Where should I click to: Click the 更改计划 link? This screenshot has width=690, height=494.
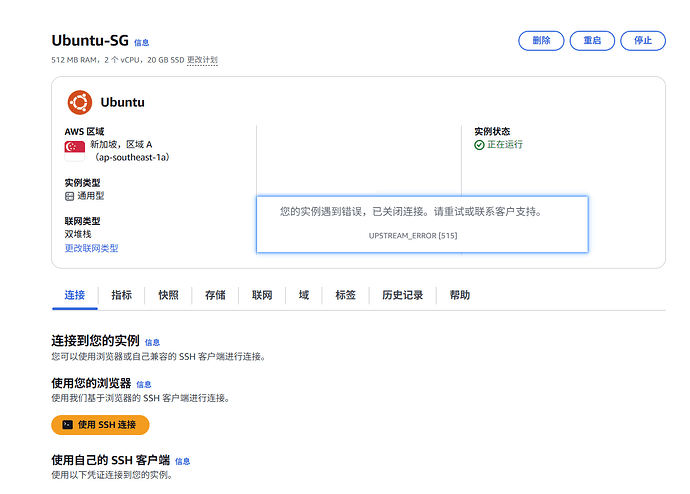(202, 60)
